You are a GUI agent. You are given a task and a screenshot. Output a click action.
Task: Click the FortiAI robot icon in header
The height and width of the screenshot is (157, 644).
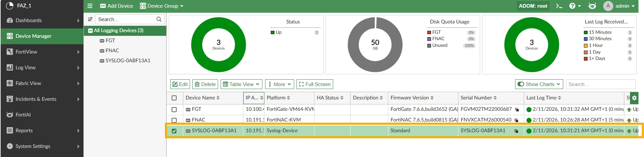[x=592, y=6]
